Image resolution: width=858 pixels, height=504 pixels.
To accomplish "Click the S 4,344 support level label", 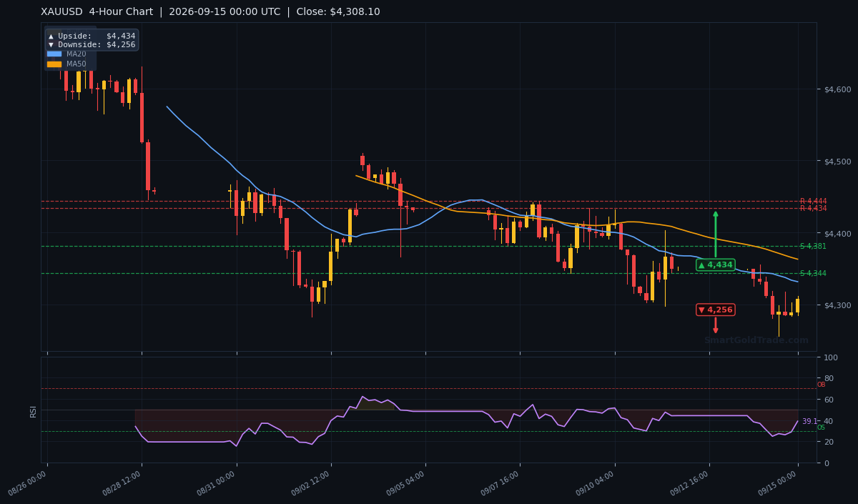I will tap(813, 273).
